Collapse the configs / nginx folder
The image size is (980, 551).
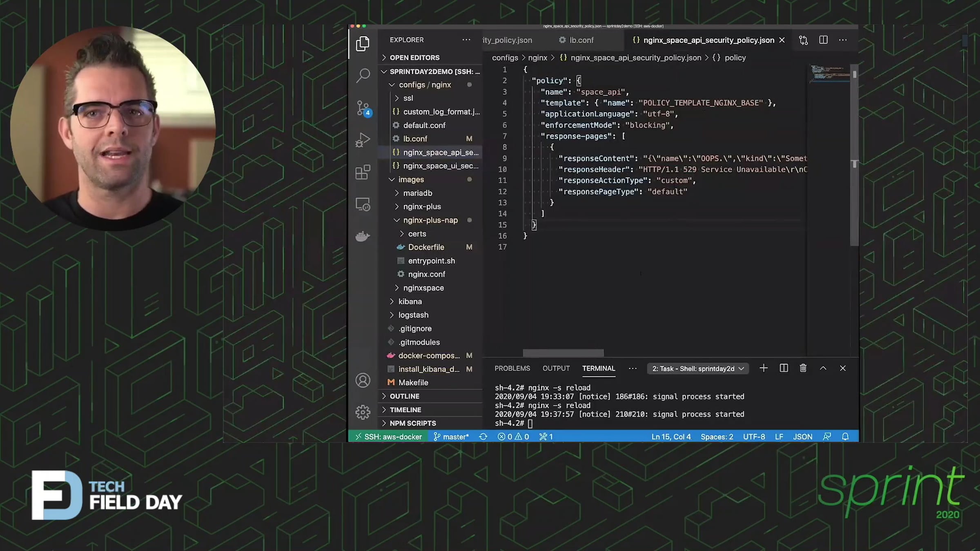(x=431, y=84)
